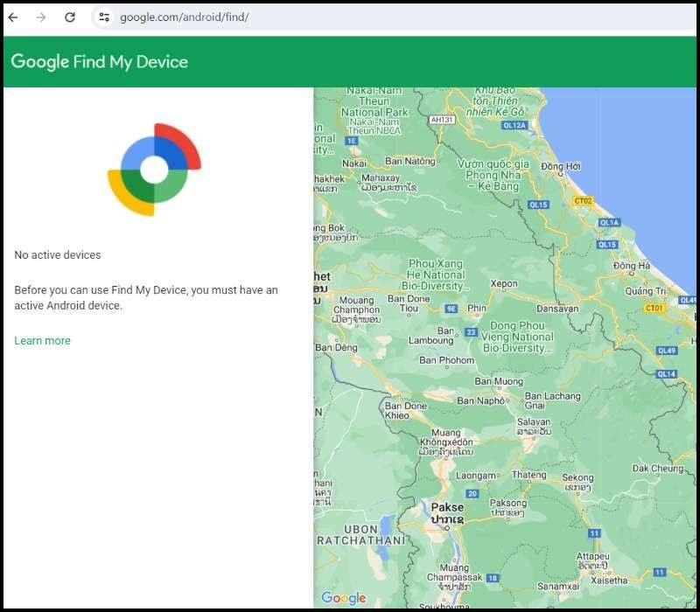Image resolution: width=700 pixels, height=612 pixels.
Task: Reload the Find My Device page
Action: pos(70,17)
